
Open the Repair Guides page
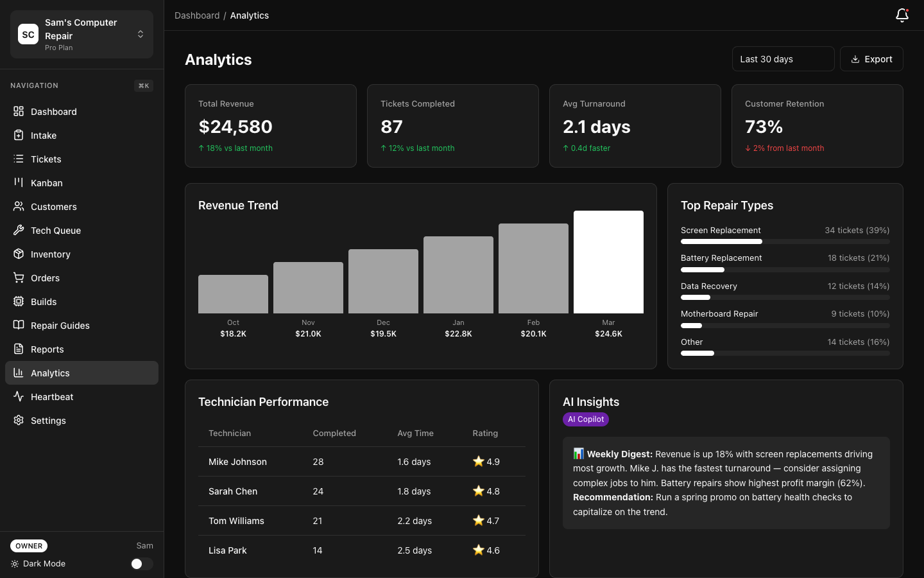60,325
